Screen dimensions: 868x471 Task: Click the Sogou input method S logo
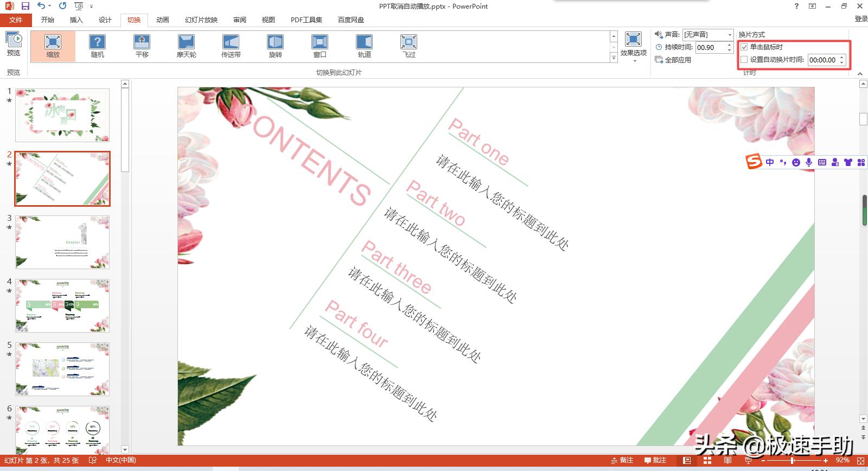click(x=754, y=162)
